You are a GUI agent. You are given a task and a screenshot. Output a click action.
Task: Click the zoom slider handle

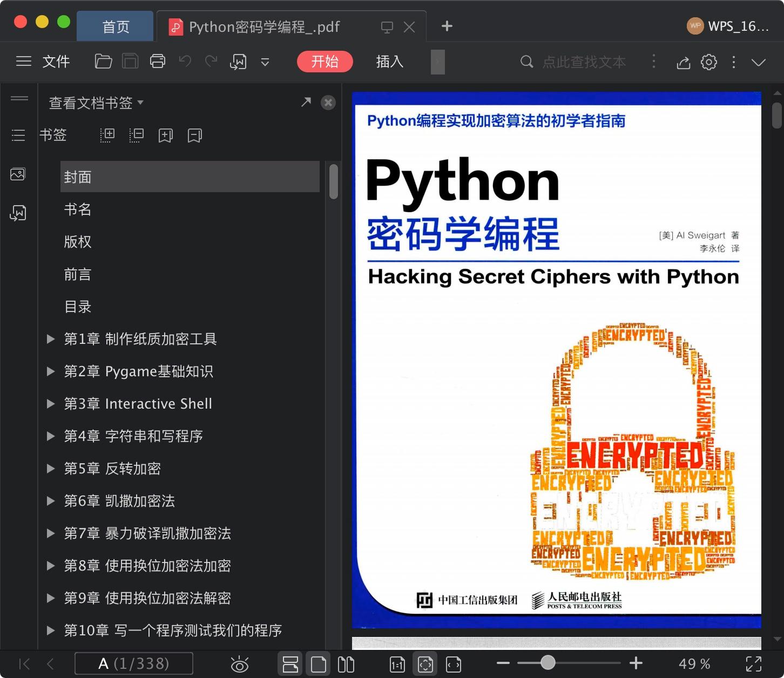coord(548,662)
